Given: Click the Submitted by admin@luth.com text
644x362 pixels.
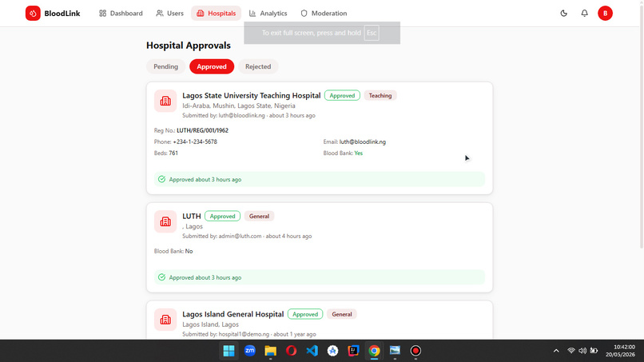Looking at the screenshot, I should pos(247,237).
